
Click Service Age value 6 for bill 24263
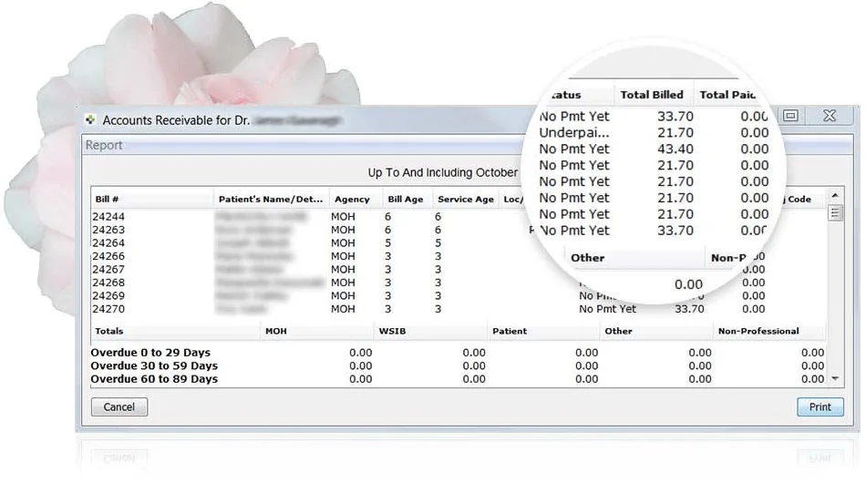point(438,231)
